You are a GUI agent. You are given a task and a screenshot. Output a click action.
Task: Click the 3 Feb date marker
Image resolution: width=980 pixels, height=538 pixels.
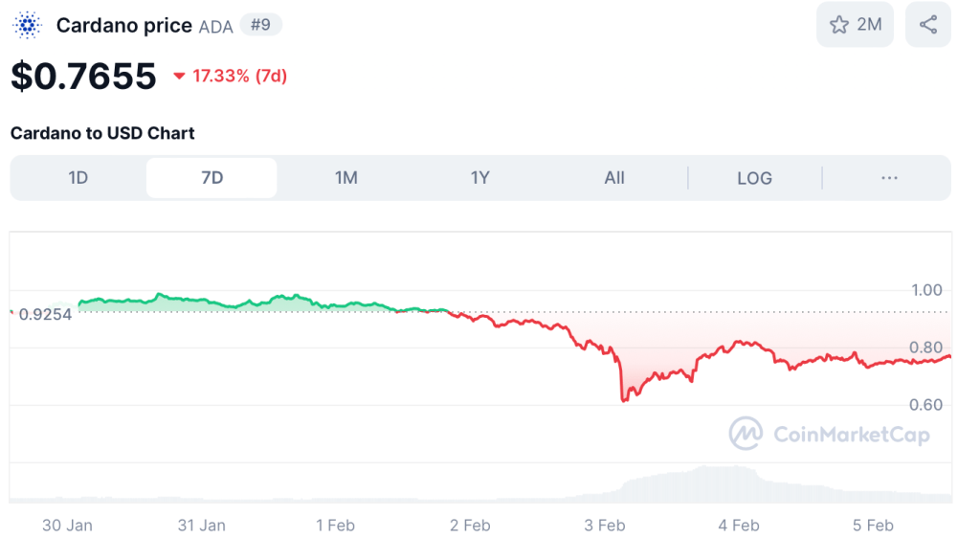605,525
